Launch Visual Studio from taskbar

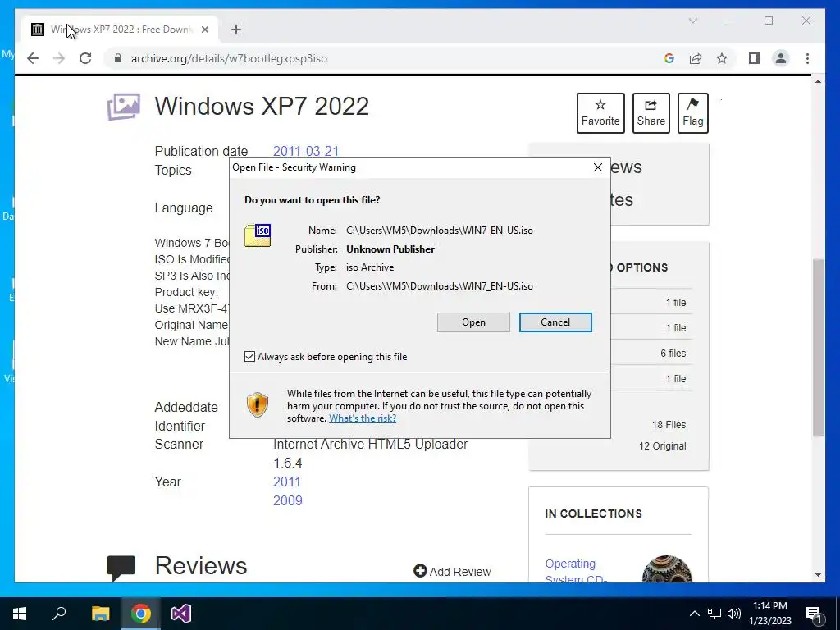pyautogui.click(x=181, y=614)
